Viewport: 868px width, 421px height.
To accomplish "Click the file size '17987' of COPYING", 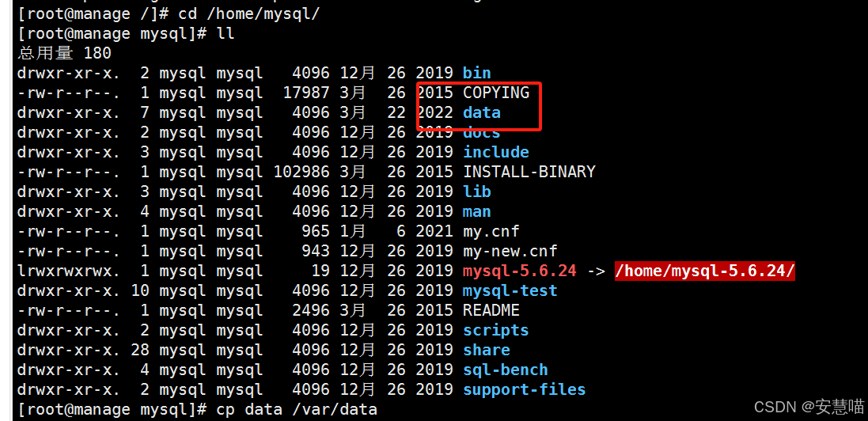I will (306, 93).
